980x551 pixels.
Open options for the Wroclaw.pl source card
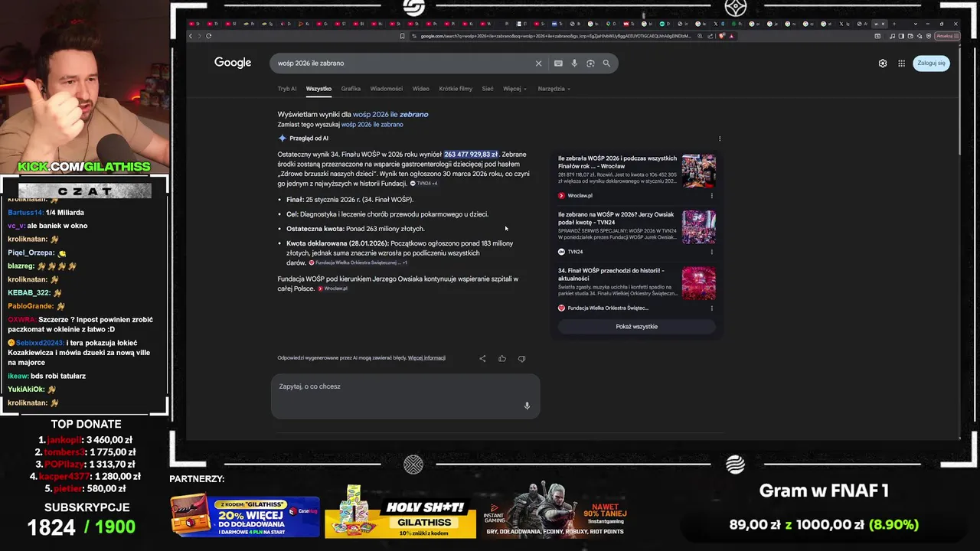(711, 196)
